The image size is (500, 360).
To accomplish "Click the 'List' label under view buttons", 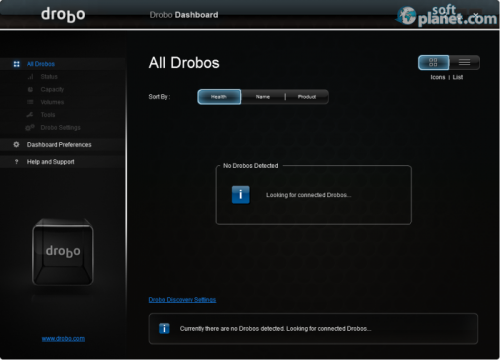I will point(458,77).
